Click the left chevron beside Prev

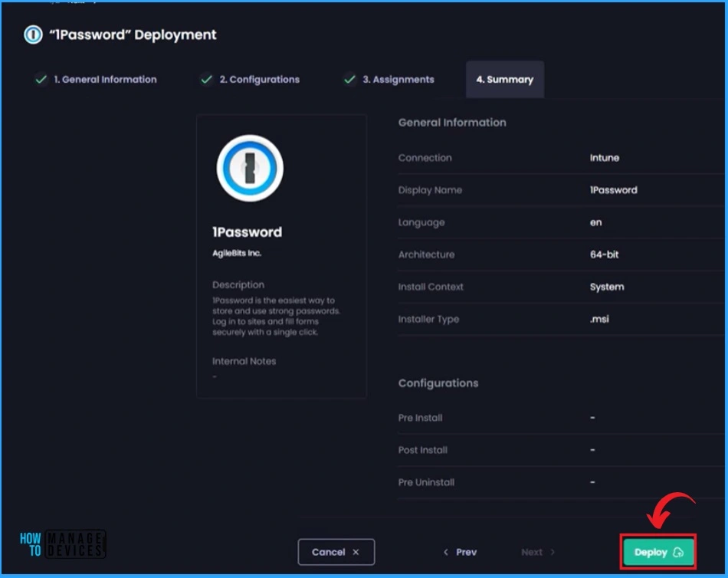[446, 552]
